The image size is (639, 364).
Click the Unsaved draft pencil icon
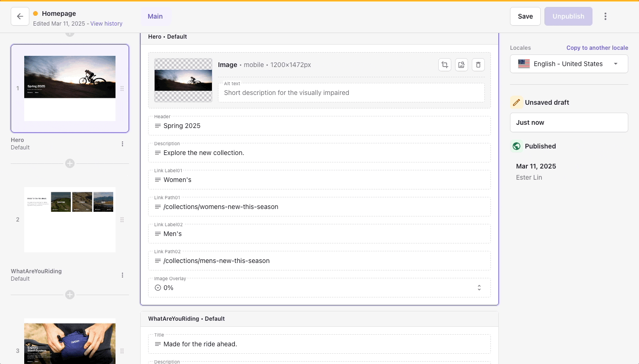click(x=516, y=102)
